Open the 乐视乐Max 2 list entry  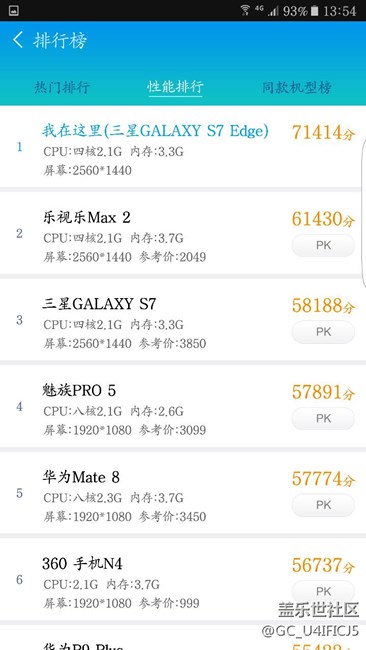(x=183, y=233)
